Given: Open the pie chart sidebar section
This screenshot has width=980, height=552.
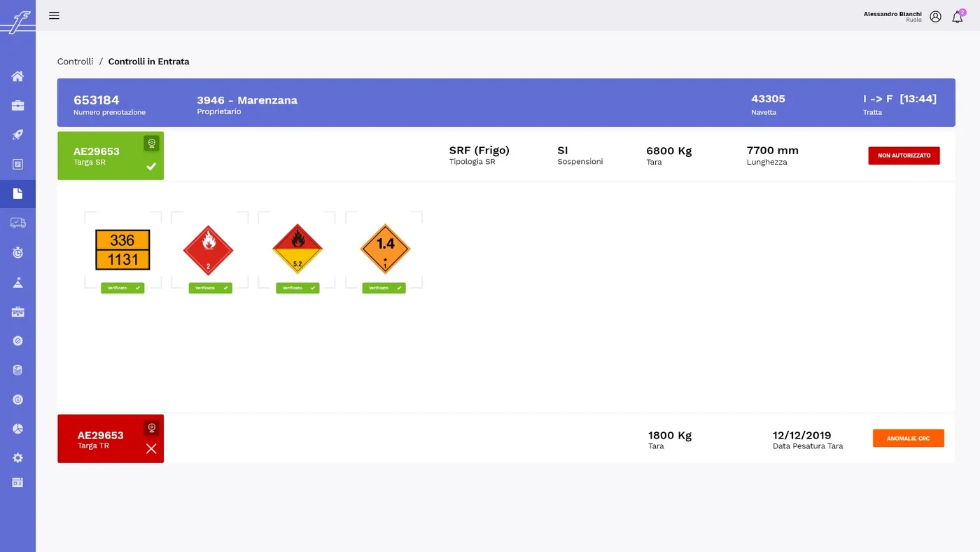Looking at the screenshot, I should 17,429.
